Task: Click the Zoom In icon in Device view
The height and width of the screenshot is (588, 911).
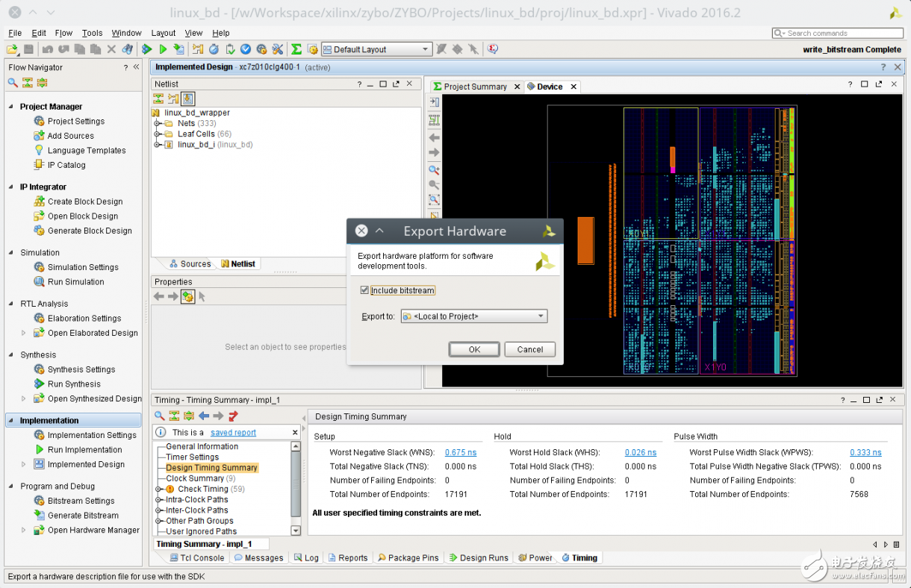Action: (x=434, y=170)
